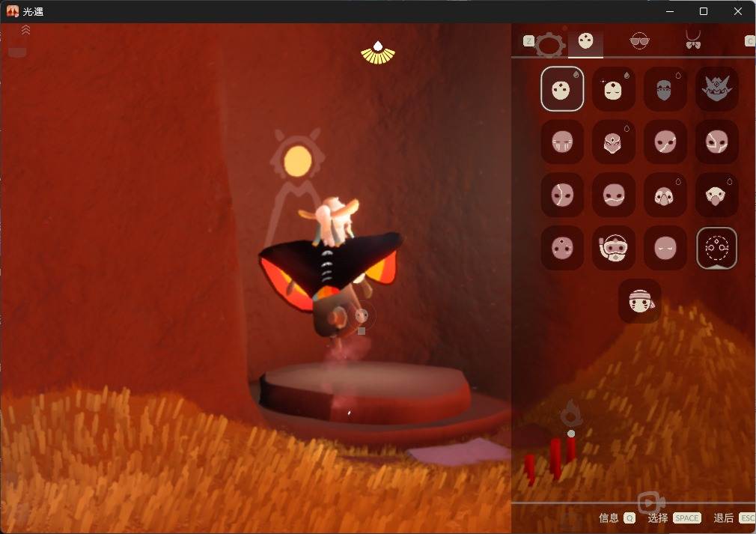Screen dimensions: 756x534
Task: Pick the mask with wavy mouth line
Action: pyautogui.click(x=613, y=195)
